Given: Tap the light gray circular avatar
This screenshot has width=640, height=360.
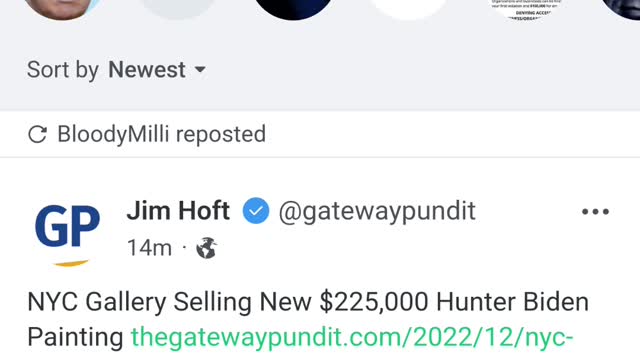Looking at the screenshot, I should [178, 9].
